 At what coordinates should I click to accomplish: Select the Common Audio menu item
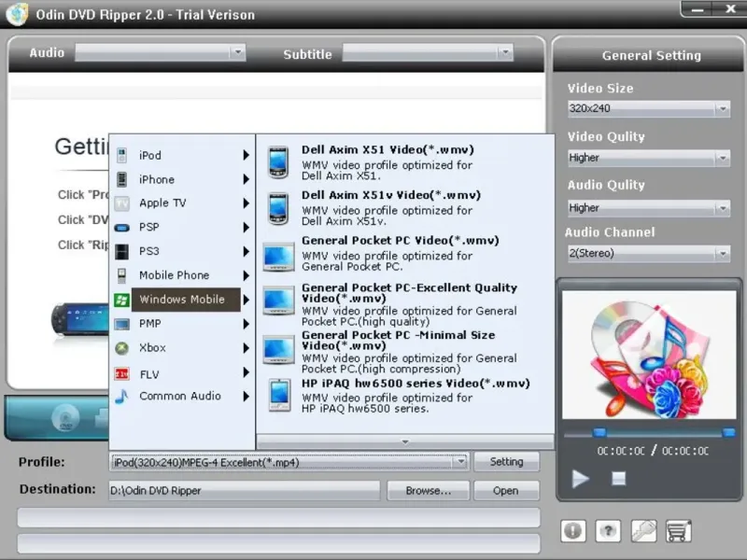[x=182, y=396]
